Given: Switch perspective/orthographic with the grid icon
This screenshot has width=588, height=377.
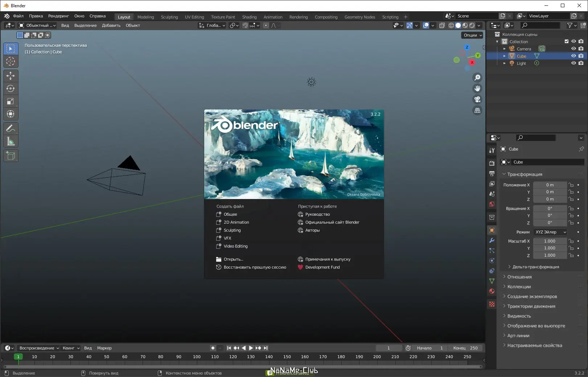Looking at the screenshot, I should pos(477,110).
